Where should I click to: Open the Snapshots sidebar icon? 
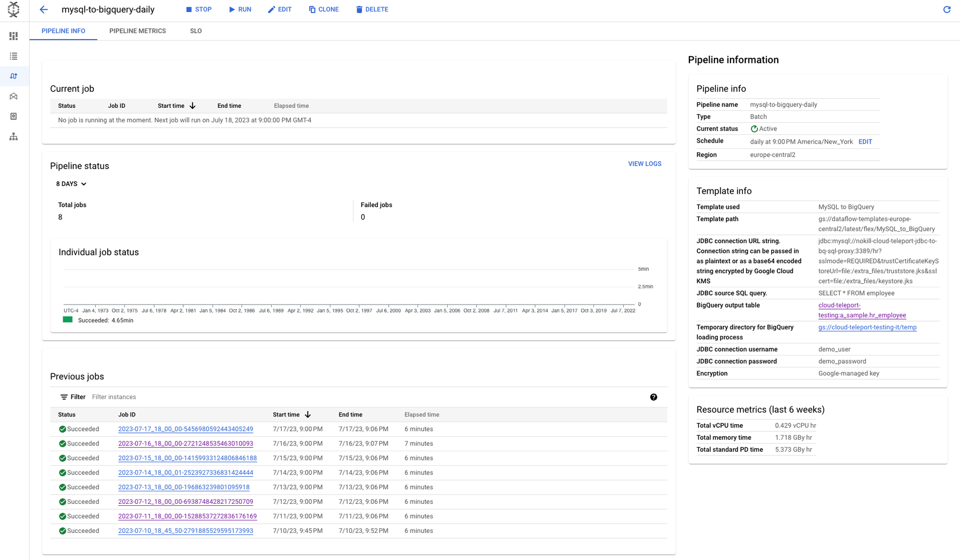[x=14, y=117]
